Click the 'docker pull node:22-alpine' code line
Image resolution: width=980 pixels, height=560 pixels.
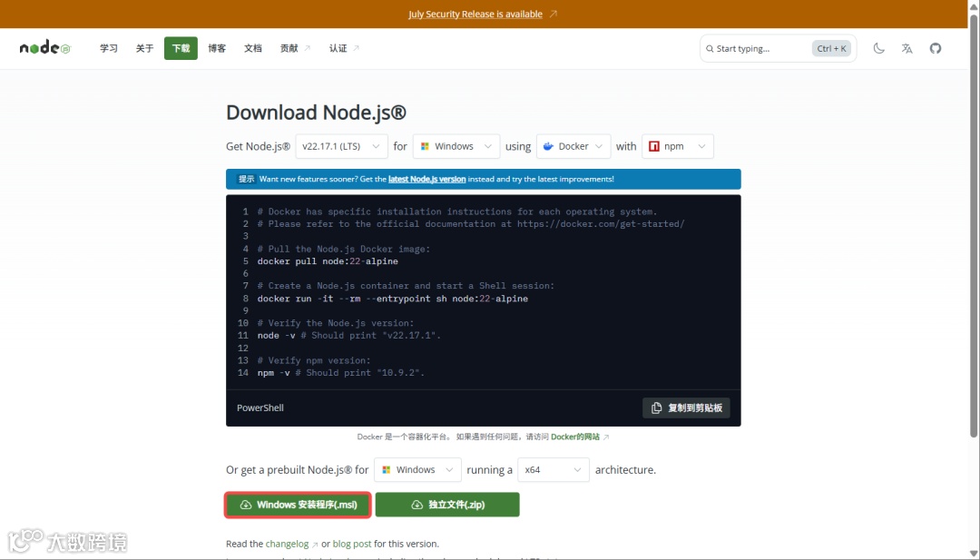tap(328, 261)
